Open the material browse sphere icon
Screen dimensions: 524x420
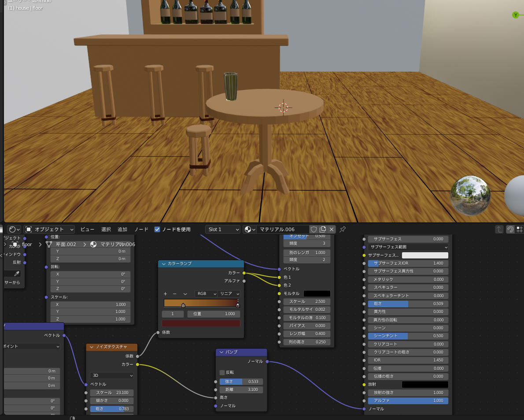(250, 229)
